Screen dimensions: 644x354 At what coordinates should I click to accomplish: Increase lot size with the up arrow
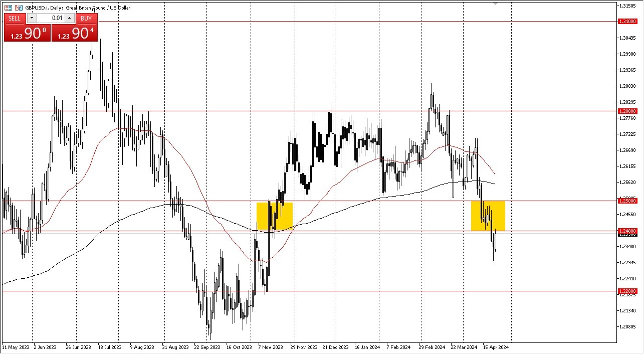click(x=69, y=18)
